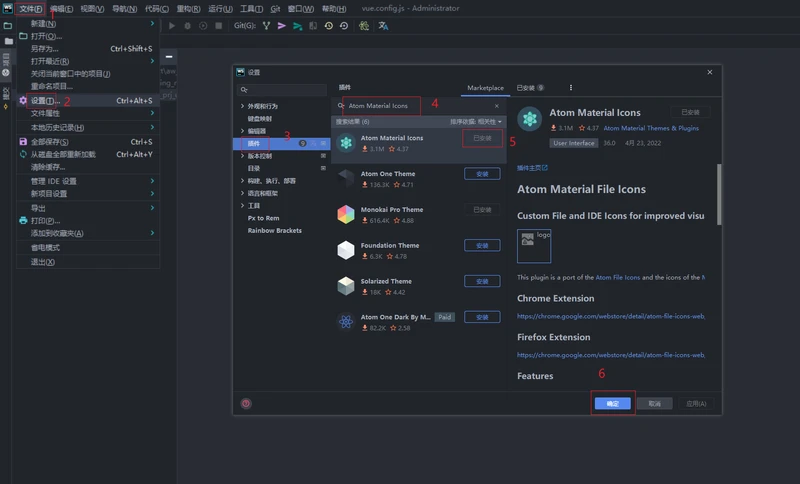The image size is (800, 484).
Task: Click the Solarized Theme cube icon
Action: tap(346, 286)
